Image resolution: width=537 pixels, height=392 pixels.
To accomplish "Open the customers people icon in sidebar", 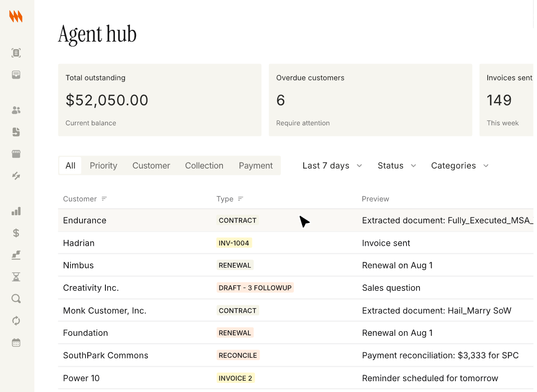I will click(16, 110).
